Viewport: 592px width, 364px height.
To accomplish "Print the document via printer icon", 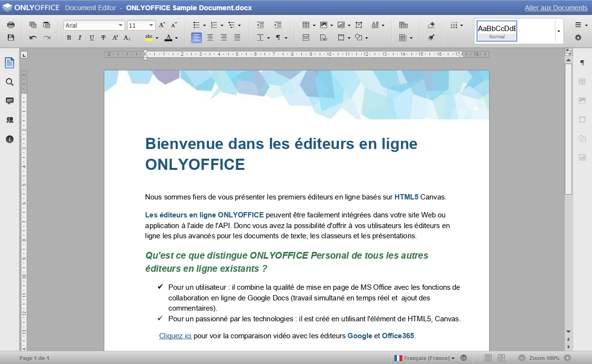I will click(x=11, y=25).
